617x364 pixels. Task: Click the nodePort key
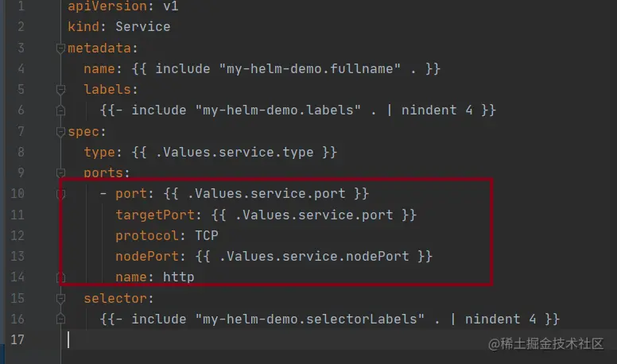[x=147, y=257]
